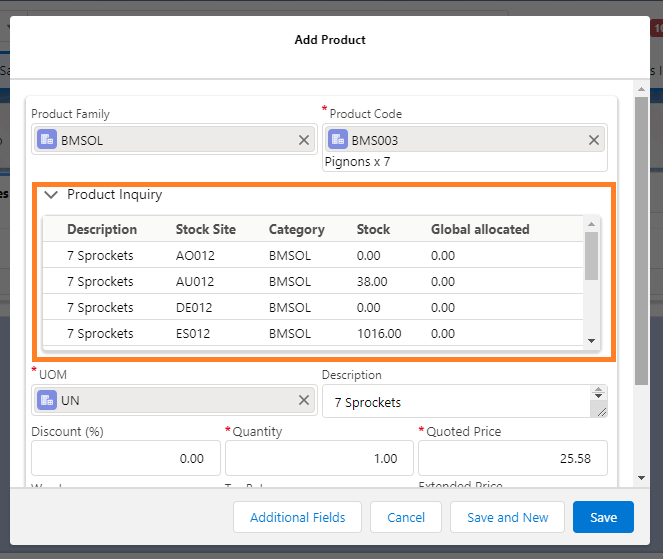The image size is (663, 559).
Task: Open Additional Fields
Action: 297,517
